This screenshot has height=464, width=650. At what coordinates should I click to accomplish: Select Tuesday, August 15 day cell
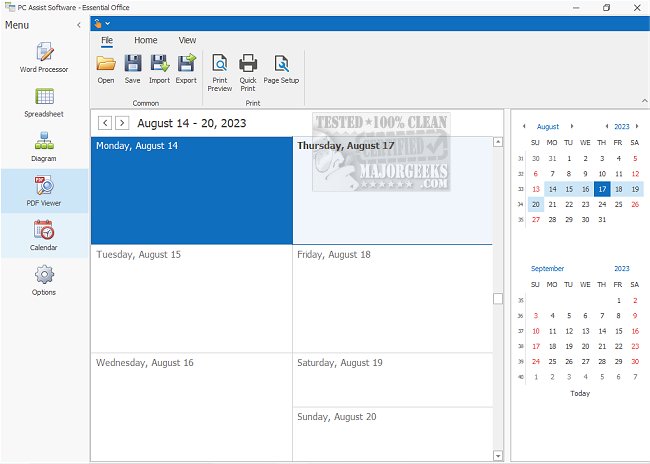click(192, 299)
